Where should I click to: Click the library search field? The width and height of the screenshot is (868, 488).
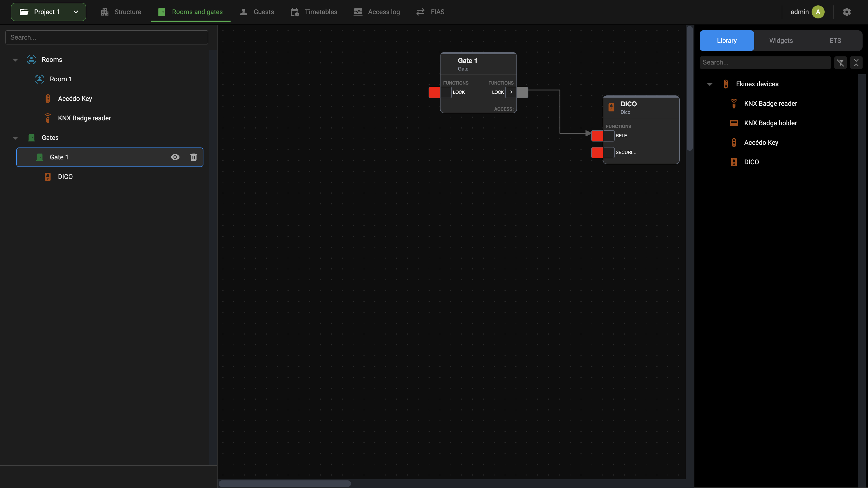click(765, 63)
